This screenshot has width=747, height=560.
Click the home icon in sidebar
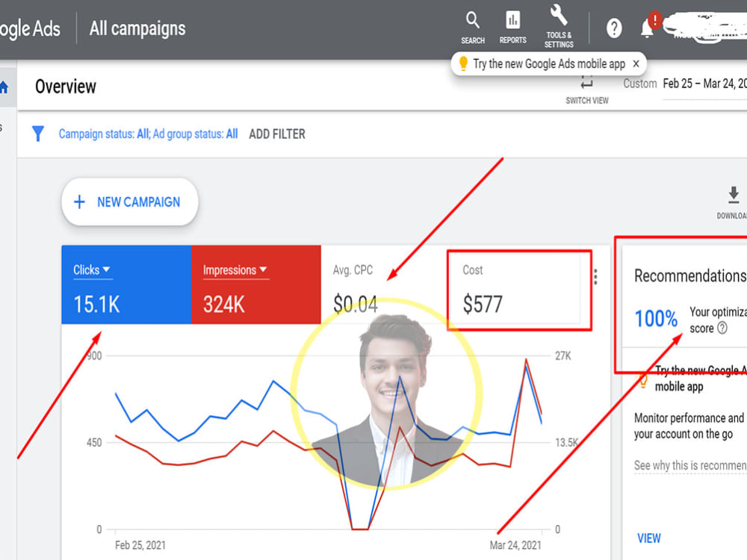tap(4, 87)
